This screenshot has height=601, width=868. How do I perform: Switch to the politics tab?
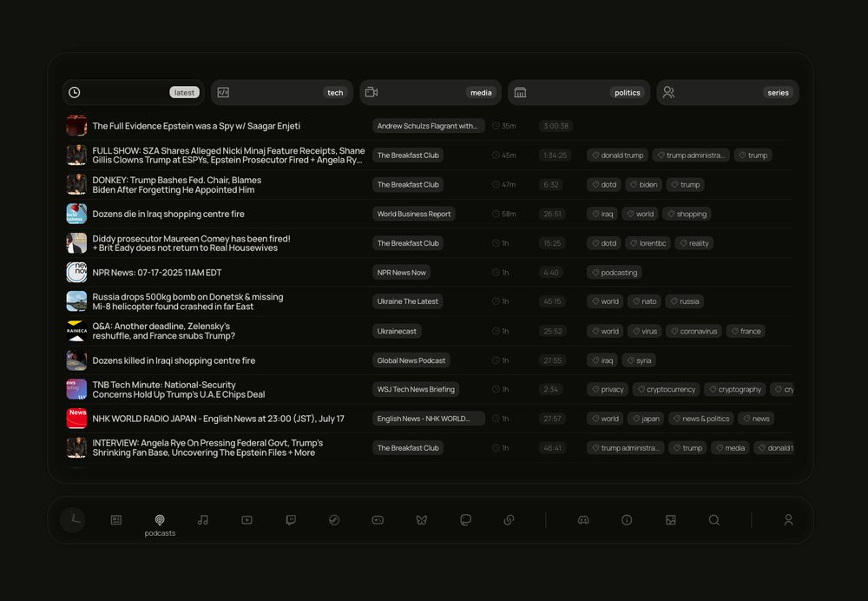pos(579,93)
